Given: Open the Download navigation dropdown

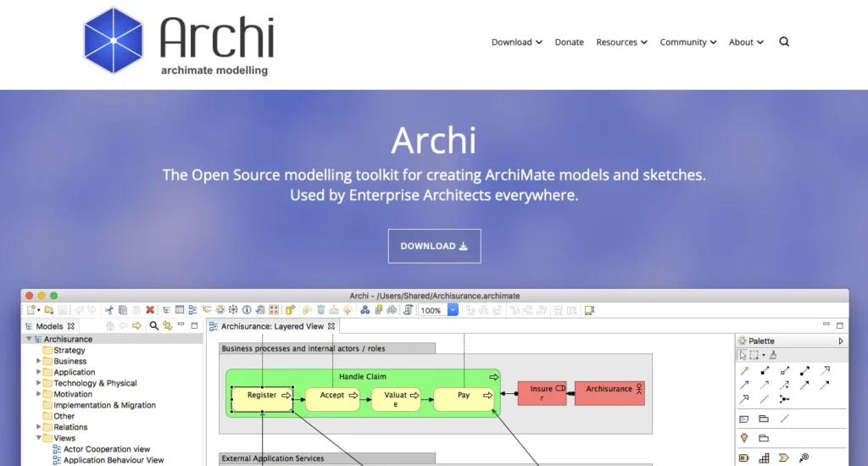Looking at the screenshot, I should pos(516,42).
